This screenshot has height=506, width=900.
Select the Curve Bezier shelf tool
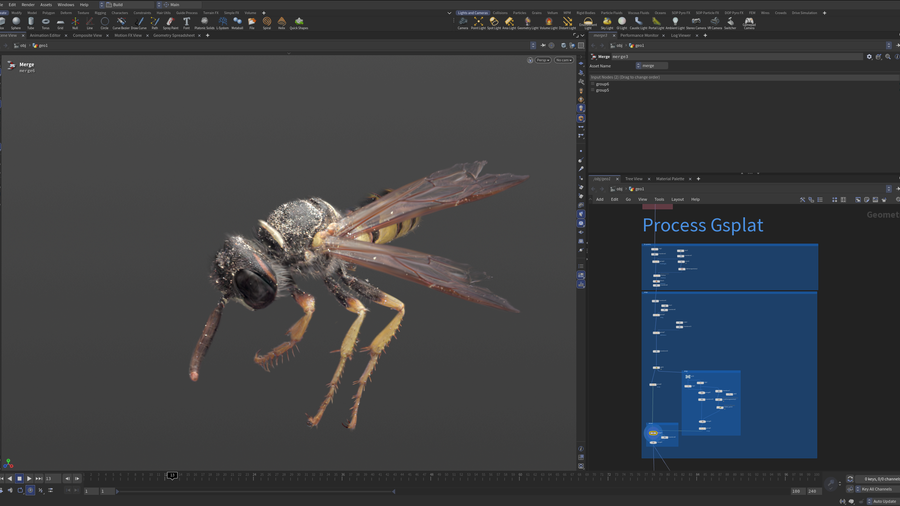click(121, 23)
